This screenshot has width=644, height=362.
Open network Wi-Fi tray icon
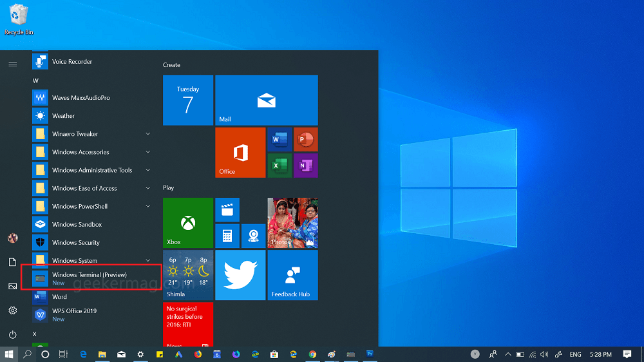tap(533, 354)
